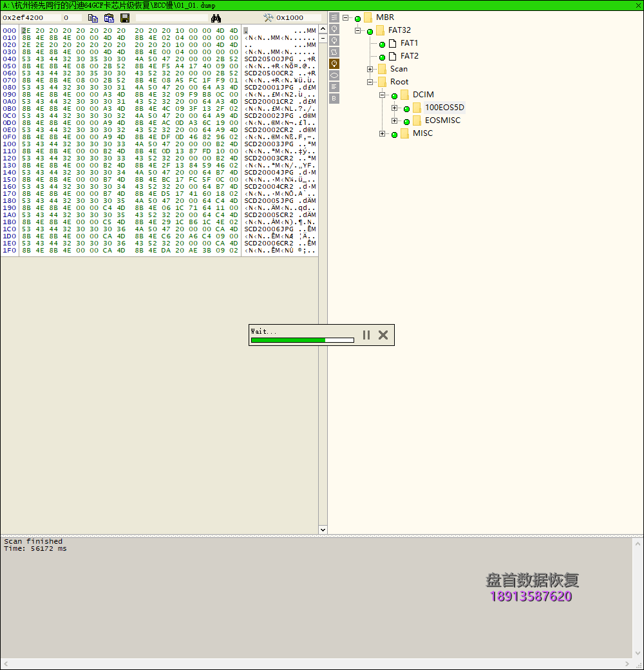
Task: Close the window with top-right X
Action: tap(638, 5)
